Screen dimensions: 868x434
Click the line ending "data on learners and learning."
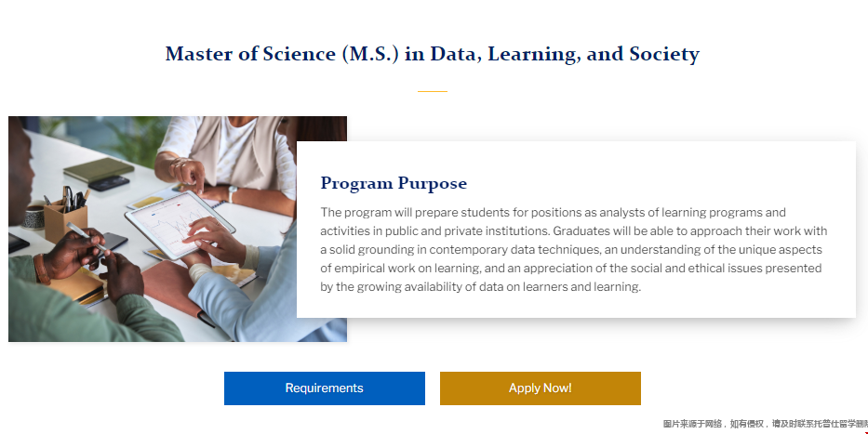[480, 287]
